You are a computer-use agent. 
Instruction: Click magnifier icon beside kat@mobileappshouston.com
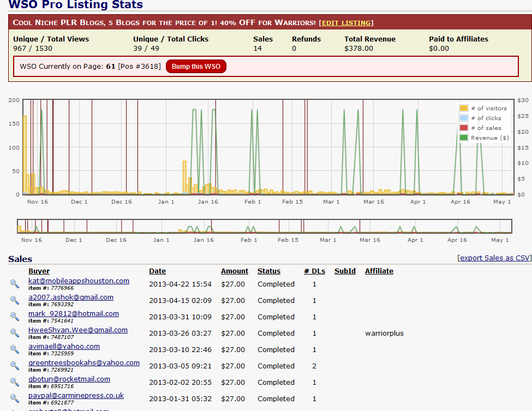point(15,284)
